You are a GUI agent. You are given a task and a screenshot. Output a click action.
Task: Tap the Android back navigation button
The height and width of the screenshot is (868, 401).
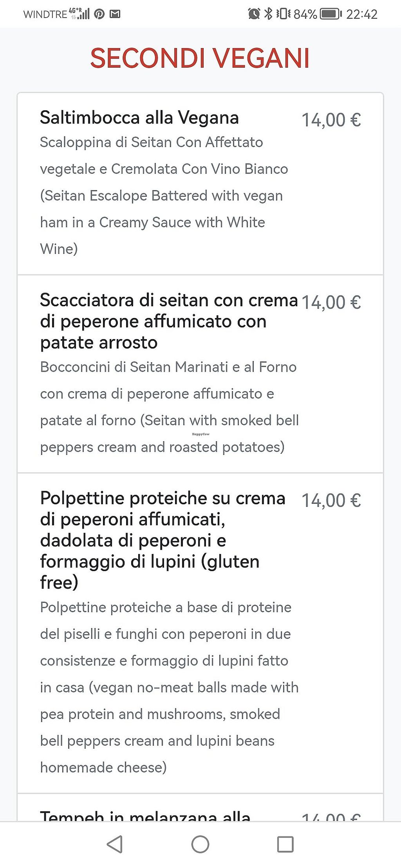click(115, 844)
